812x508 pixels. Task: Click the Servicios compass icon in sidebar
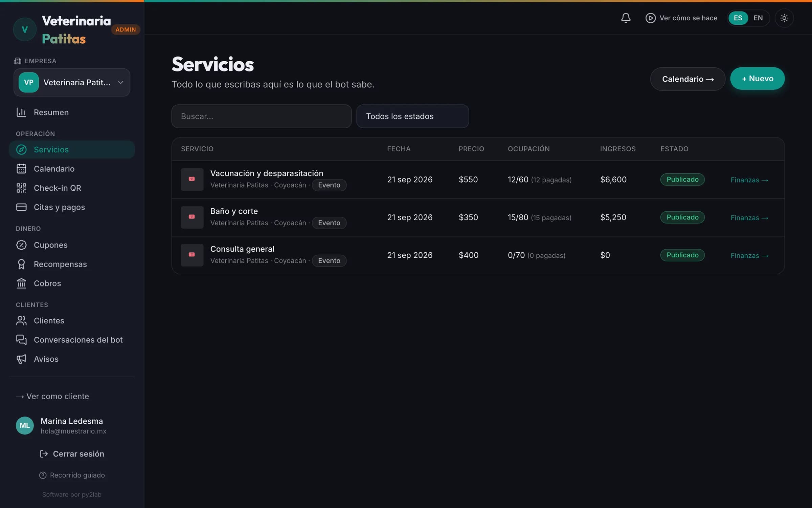click(21, 150)
